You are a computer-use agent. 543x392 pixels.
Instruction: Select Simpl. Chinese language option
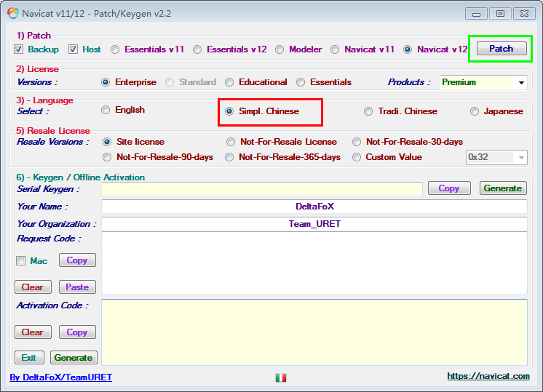229,111
